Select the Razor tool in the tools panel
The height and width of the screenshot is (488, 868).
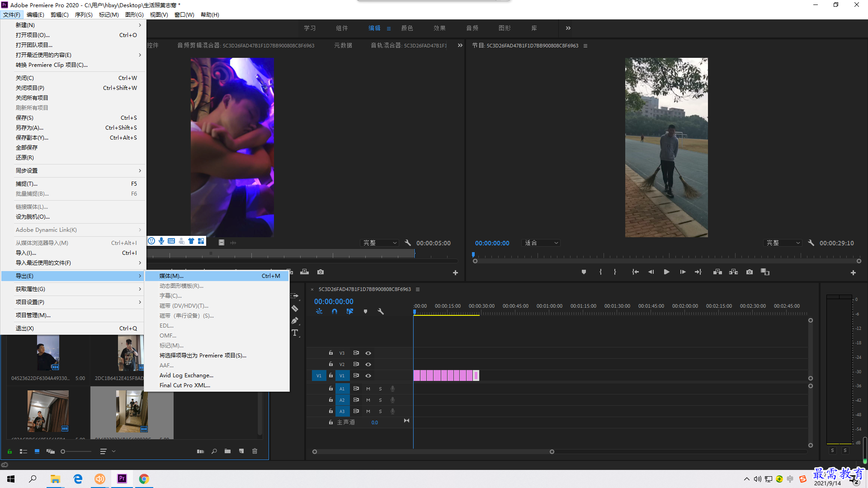295,308
